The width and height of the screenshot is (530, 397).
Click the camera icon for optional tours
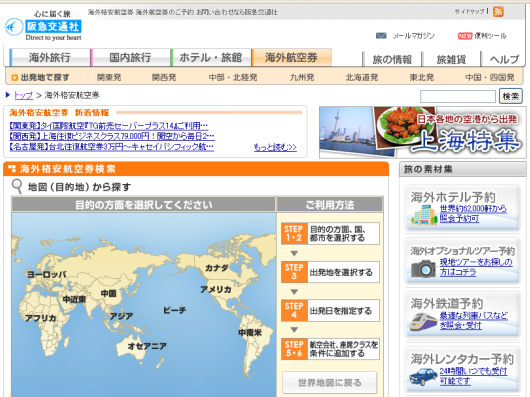click(x=424, y=269)
